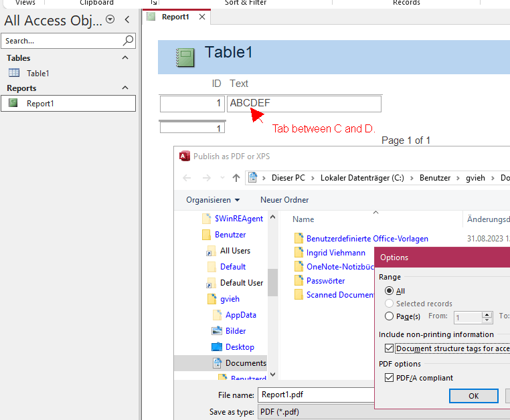Click the Table1 report header icon

coord(185,58)
